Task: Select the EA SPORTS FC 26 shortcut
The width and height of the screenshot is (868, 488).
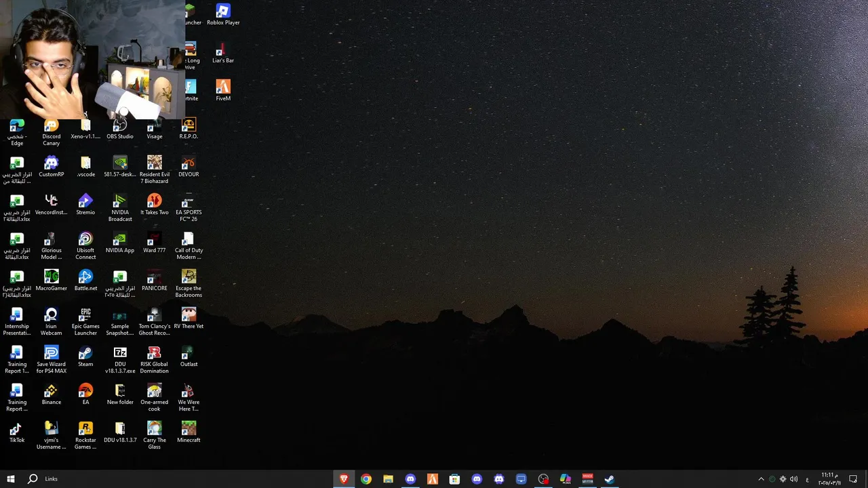Action: pyautogui.click(x=189, y=208)
